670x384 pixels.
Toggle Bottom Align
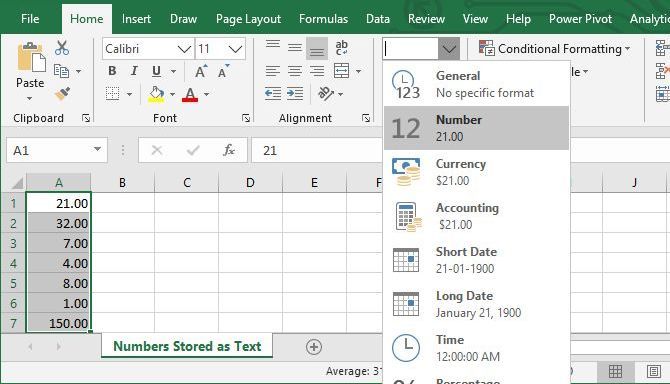click(317, 48)
